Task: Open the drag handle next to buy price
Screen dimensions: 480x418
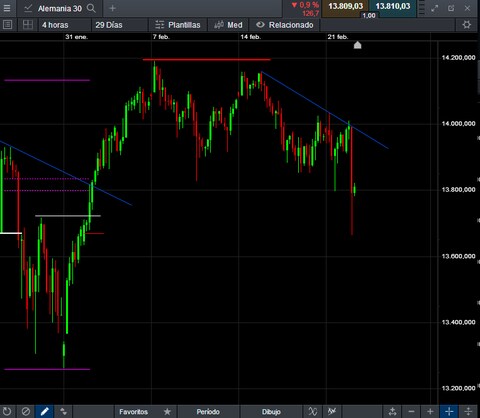Action: [421, 8]
